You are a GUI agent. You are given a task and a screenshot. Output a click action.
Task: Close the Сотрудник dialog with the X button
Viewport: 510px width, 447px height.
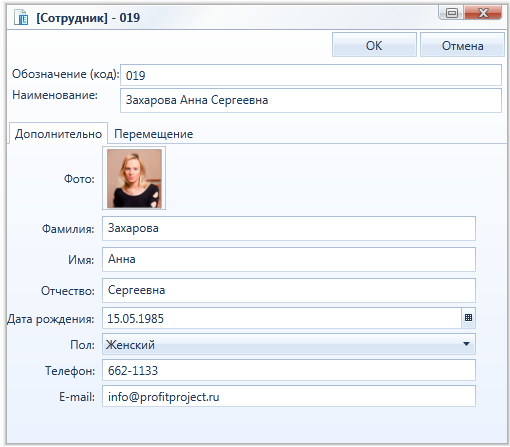[x=483, y=13]
